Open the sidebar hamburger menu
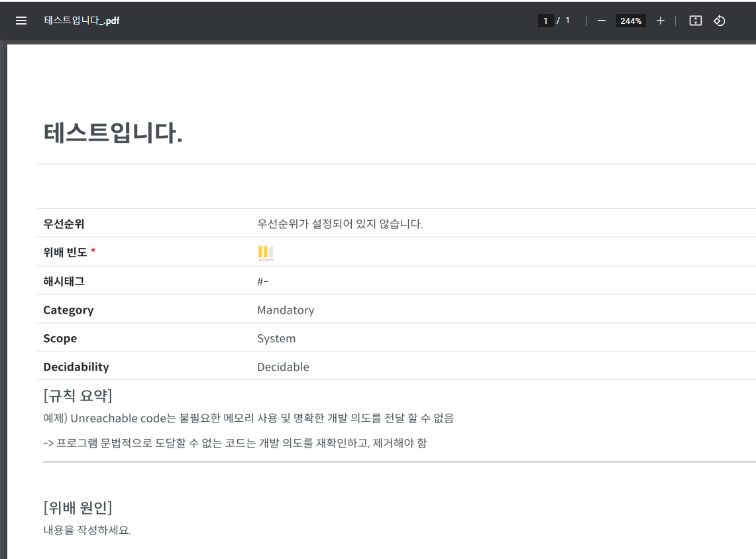 pyautogui.click(x=21, y=21)
